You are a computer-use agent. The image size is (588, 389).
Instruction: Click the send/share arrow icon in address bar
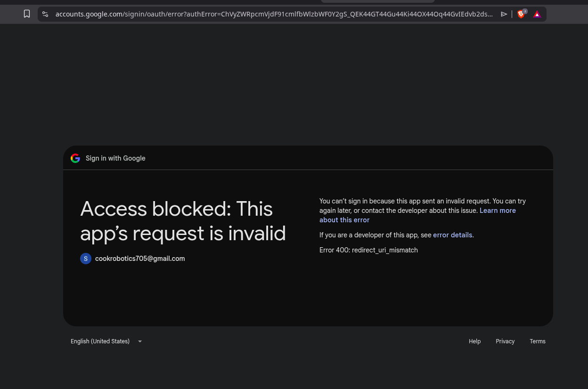[504, 14]
